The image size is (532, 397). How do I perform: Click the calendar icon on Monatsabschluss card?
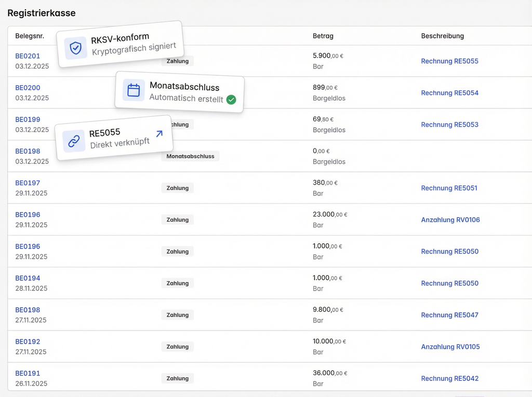coord(134,90)
